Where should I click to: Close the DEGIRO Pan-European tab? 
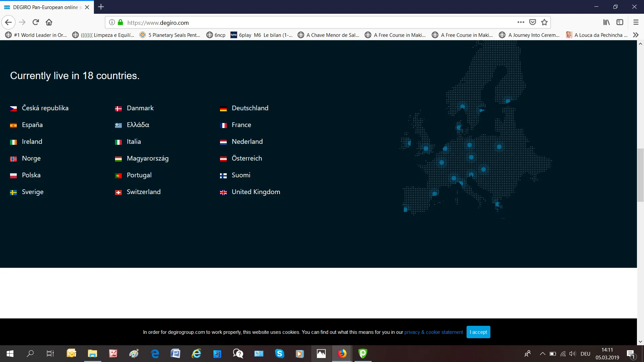[x=87, y=7]
